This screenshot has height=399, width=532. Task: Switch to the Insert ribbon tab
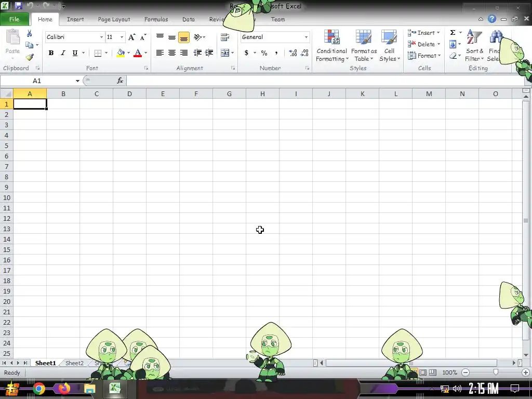[75, 19]
